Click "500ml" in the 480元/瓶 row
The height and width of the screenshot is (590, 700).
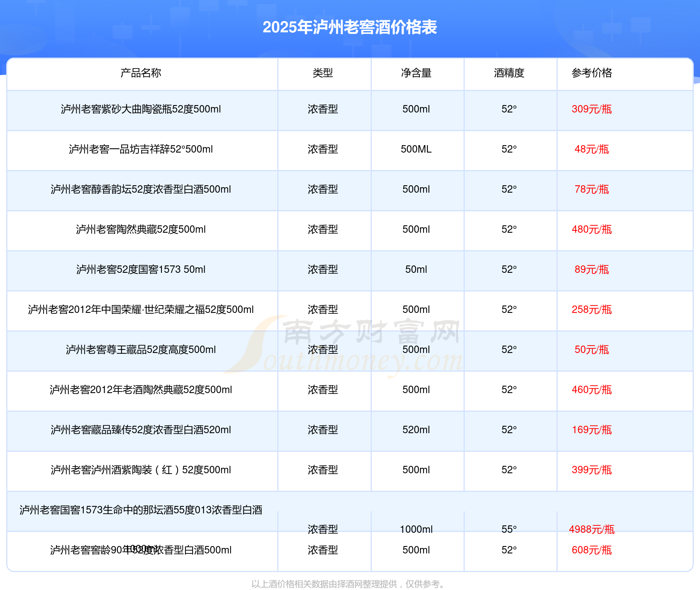click(x=416, y=229)
